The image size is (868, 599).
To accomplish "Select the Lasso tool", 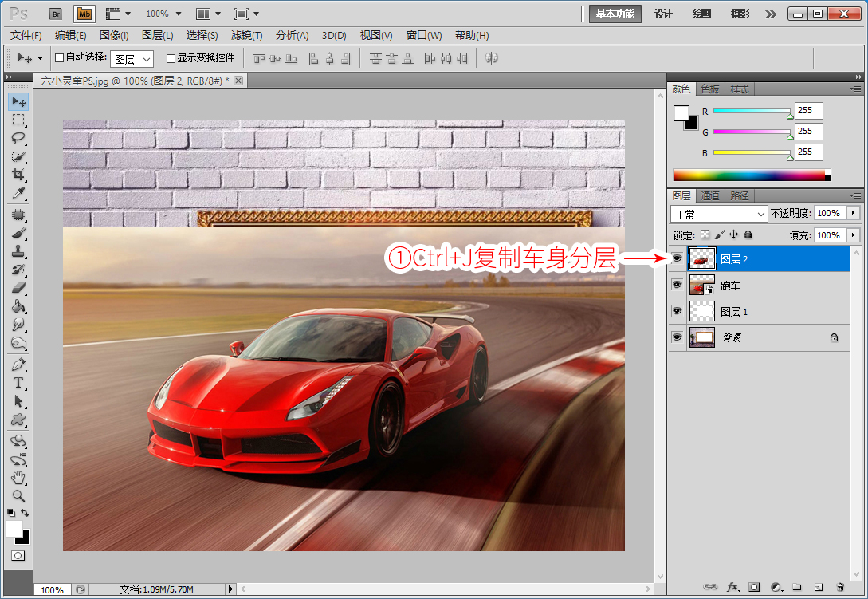I will pos(19,138).
